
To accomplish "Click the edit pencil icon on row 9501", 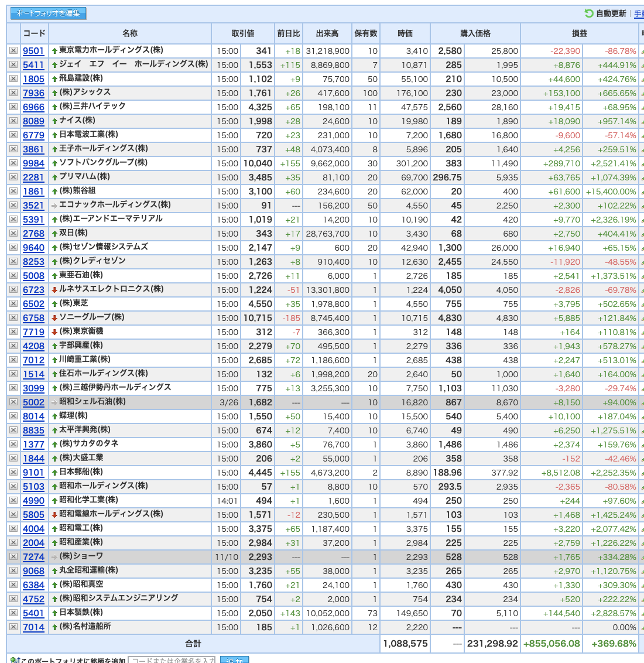I will (x=642, y=51).
